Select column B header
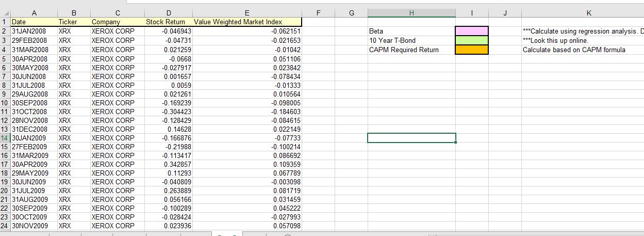The height and width of the screenshot is (236, 644). [x=73, y=12]
